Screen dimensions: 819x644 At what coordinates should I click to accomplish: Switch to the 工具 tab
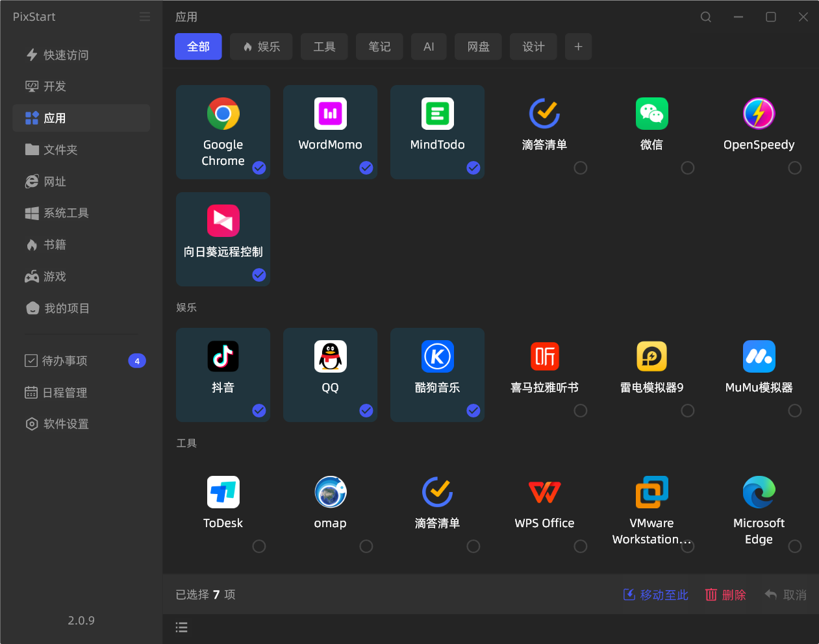point(324,47)
